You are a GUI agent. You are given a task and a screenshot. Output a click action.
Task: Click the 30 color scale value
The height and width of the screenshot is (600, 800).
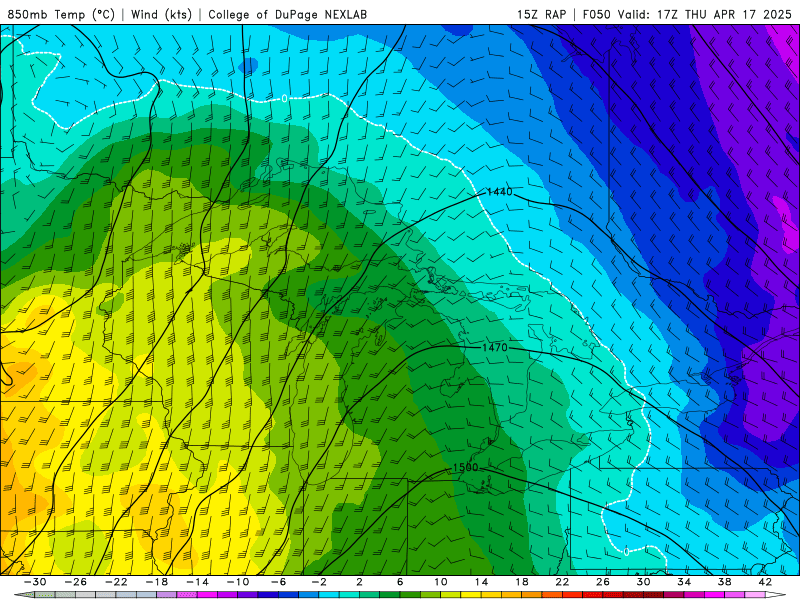pos(643,582)
